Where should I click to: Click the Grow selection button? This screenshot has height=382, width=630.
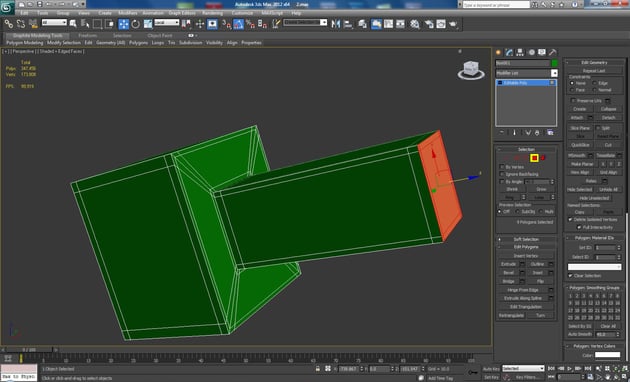click(541, 189)
